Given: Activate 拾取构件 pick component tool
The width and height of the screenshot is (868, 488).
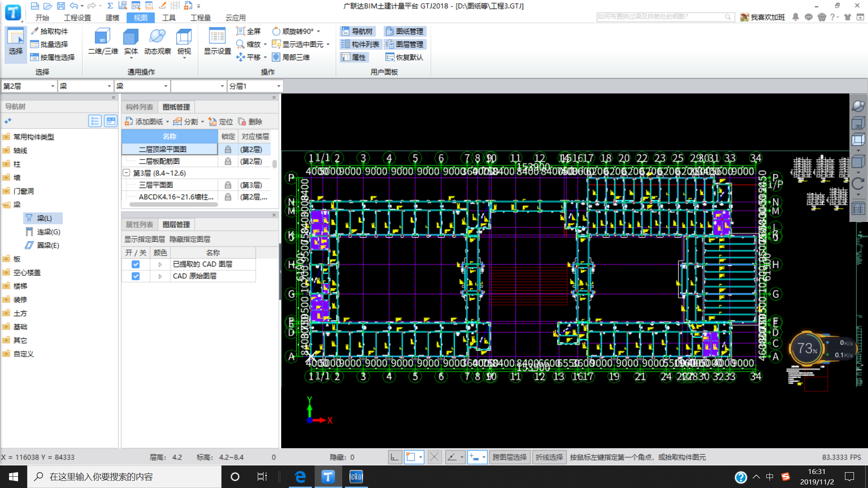Looking at the screenshot, I should click(50, 31).
